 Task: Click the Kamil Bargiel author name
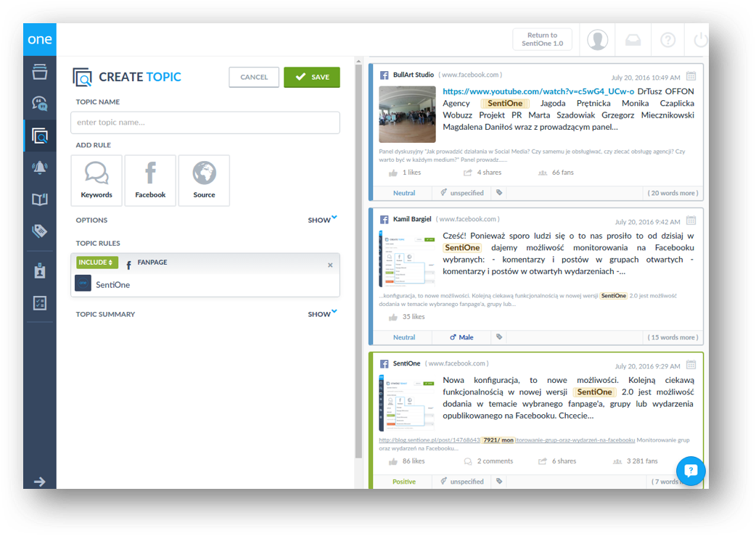(412, 219)
